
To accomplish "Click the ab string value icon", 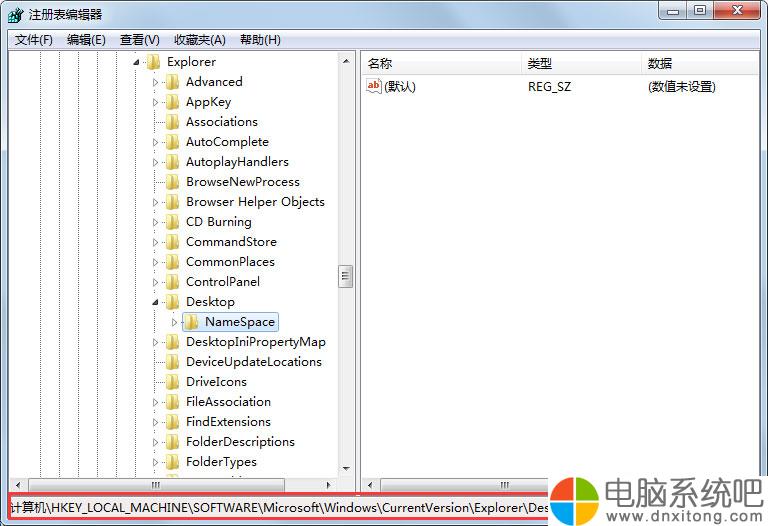I will 374,86.
